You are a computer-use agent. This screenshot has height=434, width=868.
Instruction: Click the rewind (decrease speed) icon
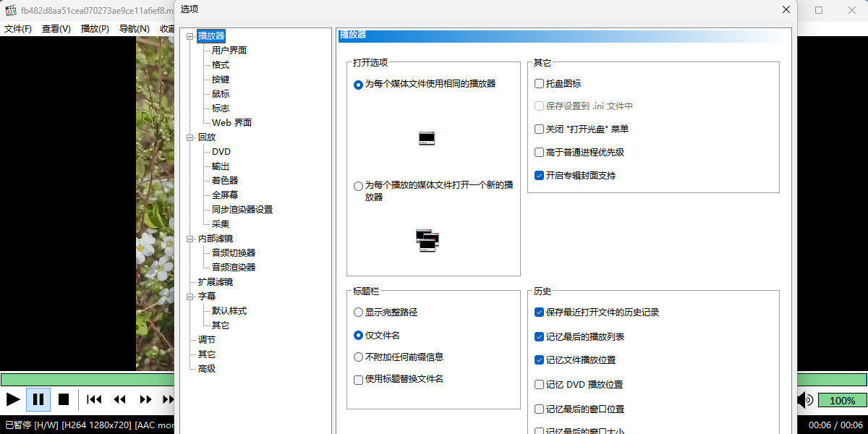[120, 399]
